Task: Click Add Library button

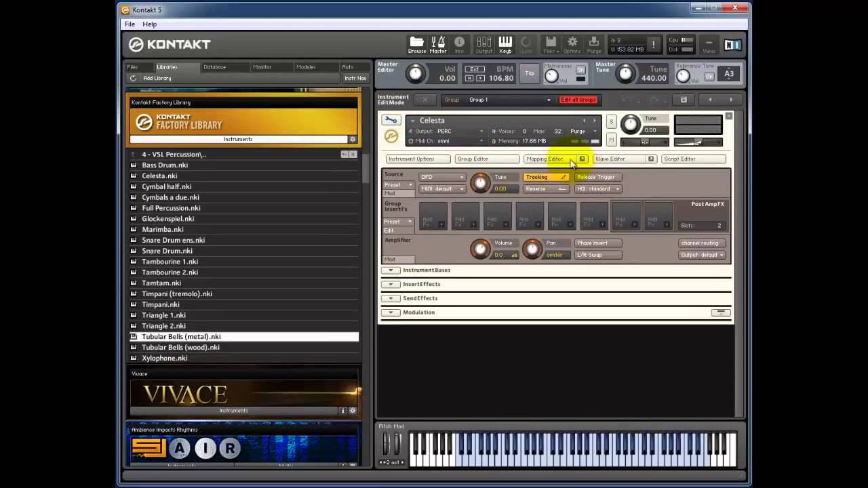Action: point(157,78)
